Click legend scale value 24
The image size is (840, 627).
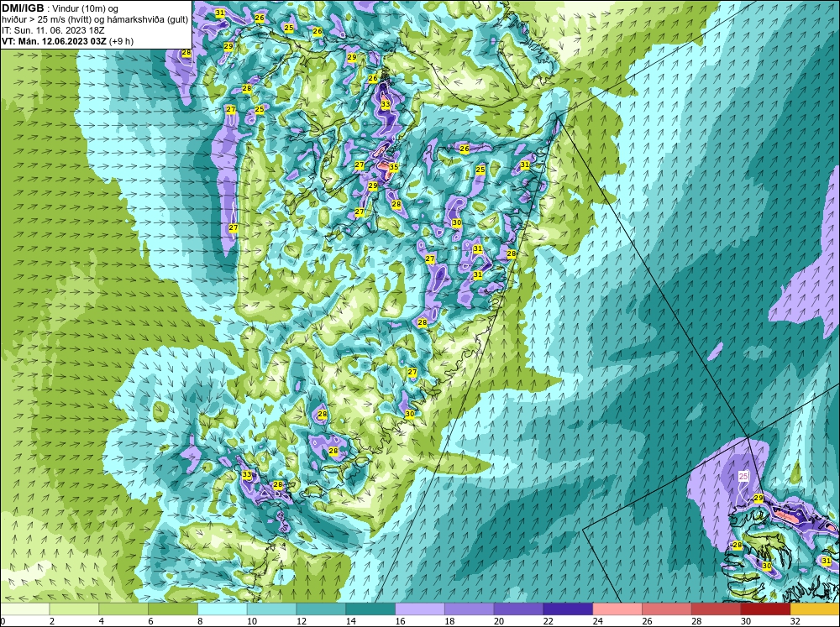[597, 621]
